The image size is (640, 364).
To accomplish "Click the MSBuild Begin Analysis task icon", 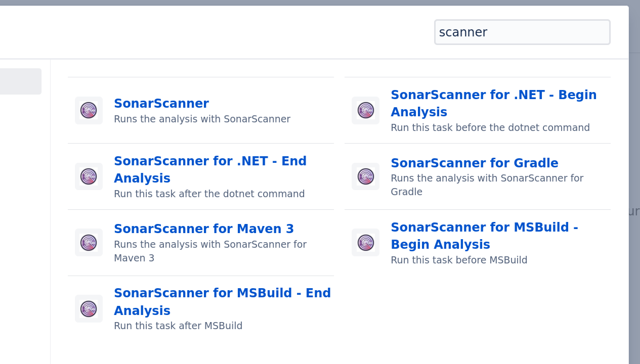I will pyautogui.click(x=365, y=243).
